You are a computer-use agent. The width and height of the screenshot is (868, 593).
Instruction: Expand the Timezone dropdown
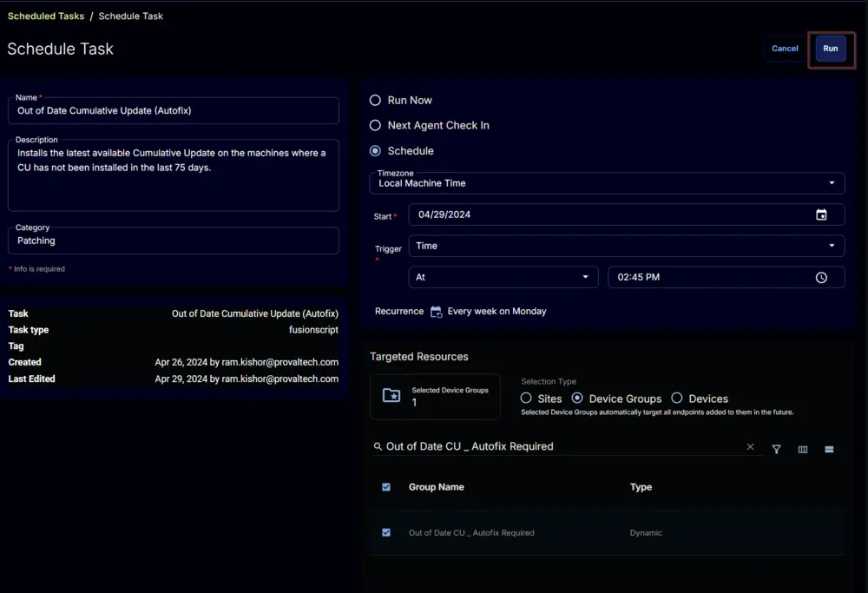point(607,183)
